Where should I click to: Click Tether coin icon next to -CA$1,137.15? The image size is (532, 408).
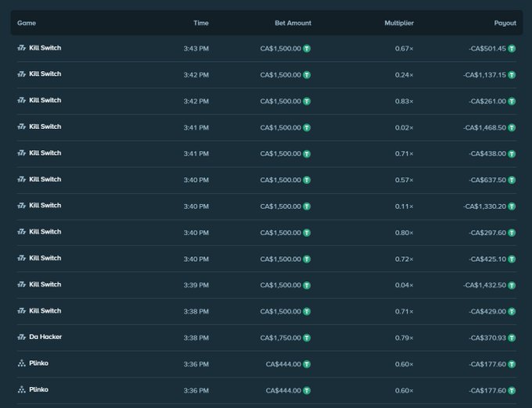[512, 75]
